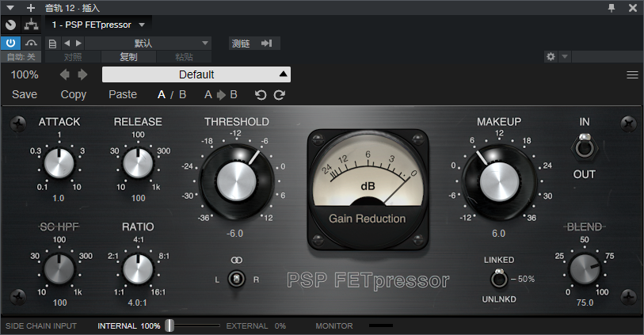The height and width of the screenshot is (335, 644).
Task: Go to next host preset arrow
Action: 79,43
